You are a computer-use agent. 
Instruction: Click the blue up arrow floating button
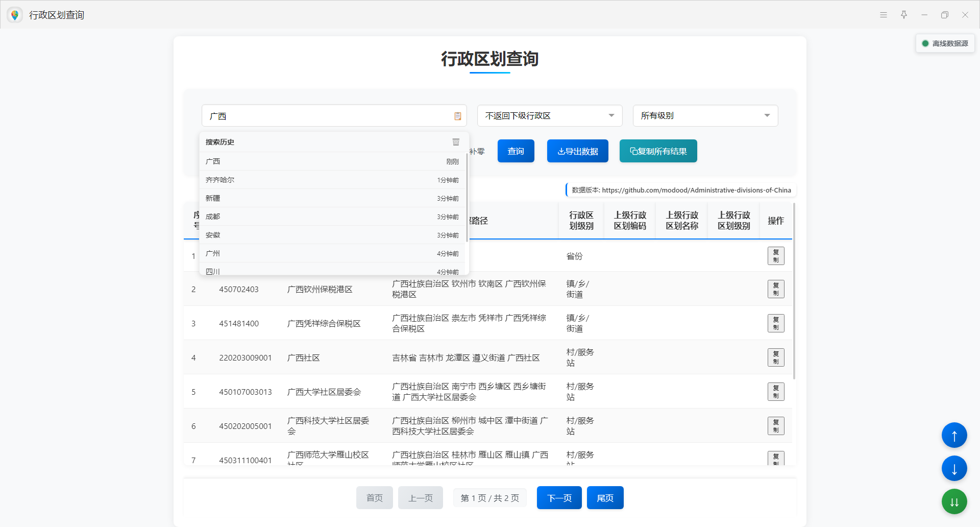click(x=954, y=436)
